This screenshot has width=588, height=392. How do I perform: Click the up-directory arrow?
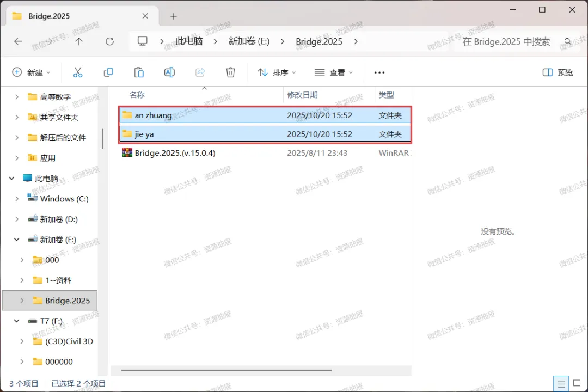[79, 41]
